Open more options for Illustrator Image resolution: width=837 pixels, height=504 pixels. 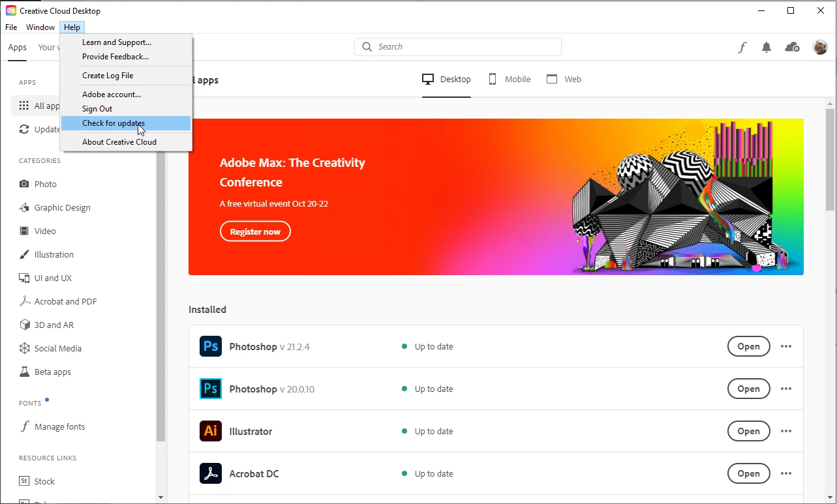[x=786, y=431]
